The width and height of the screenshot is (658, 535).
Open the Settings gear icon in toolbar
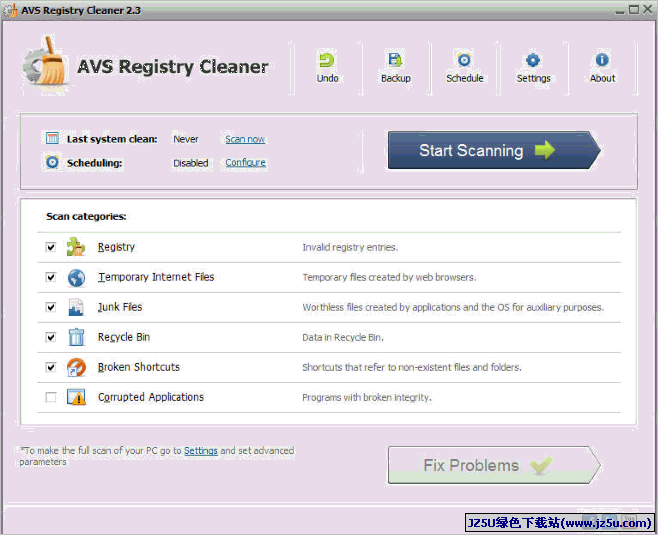point(533,60)
